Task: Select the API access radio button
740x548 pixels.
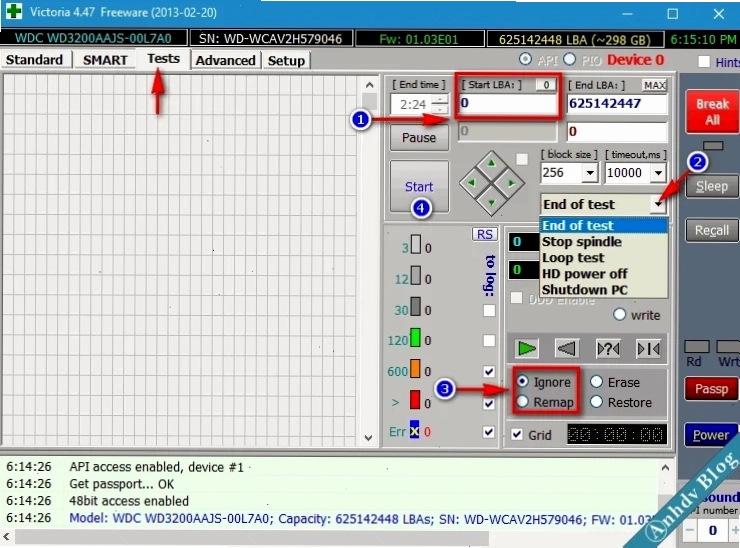Action: [x=525, y=59]
